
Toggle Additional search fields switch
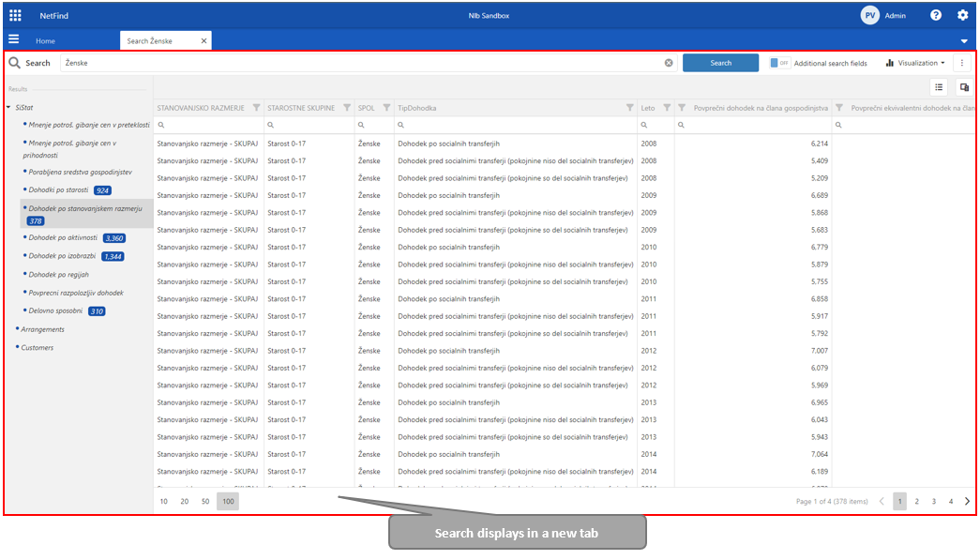pyautogui.click(x=779, y=63)
